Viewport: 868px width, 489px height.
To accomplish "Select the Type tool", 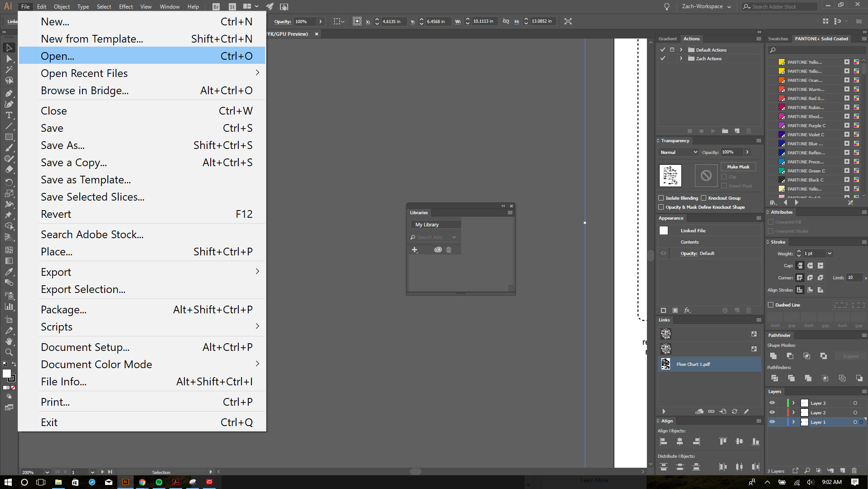I will pos(9,115).
